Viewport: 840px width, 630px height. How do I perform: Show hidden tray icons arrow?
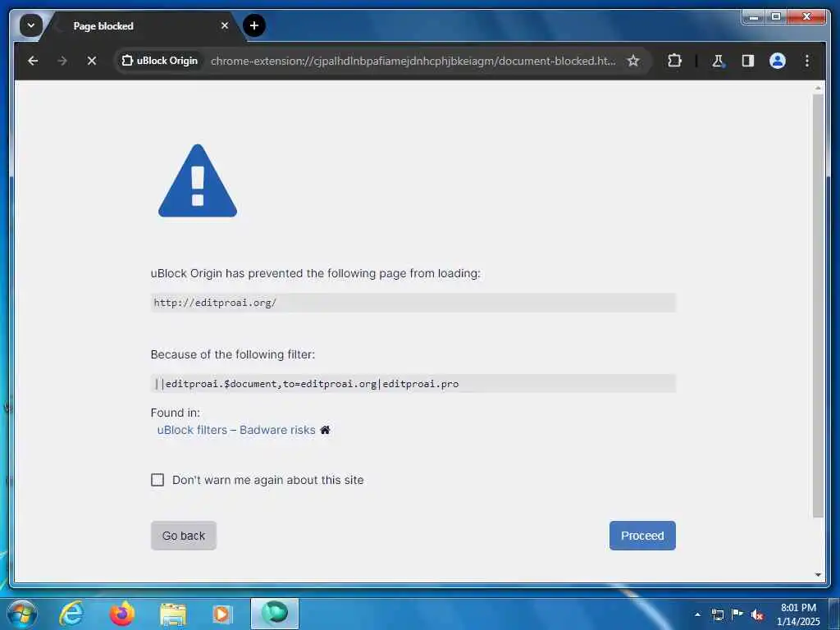tap(697, 614)
